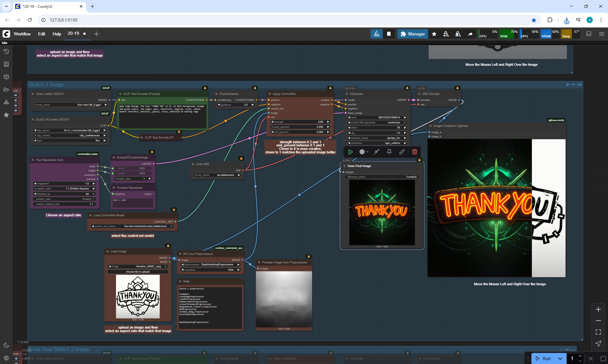Viewport: 608px width, 364px height.
Task: Open the queue history sidebar icon
Action: tap(6, 52)
